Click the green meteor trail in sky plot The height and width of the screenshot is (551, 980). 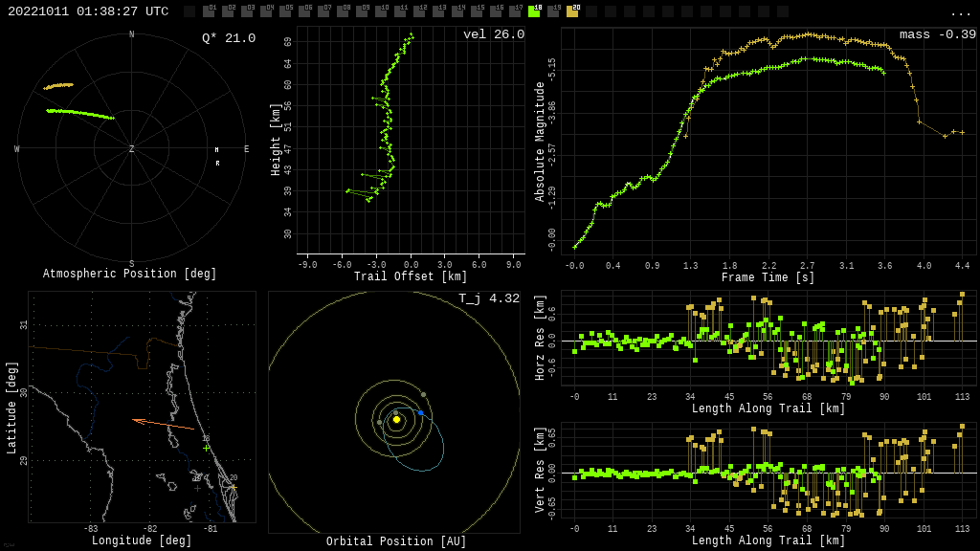79,113
